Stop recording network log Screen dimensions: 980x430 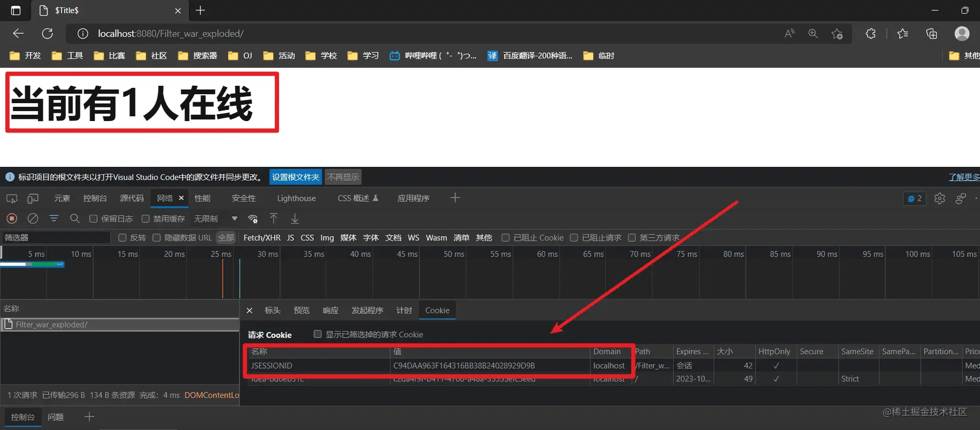[12, 218]
